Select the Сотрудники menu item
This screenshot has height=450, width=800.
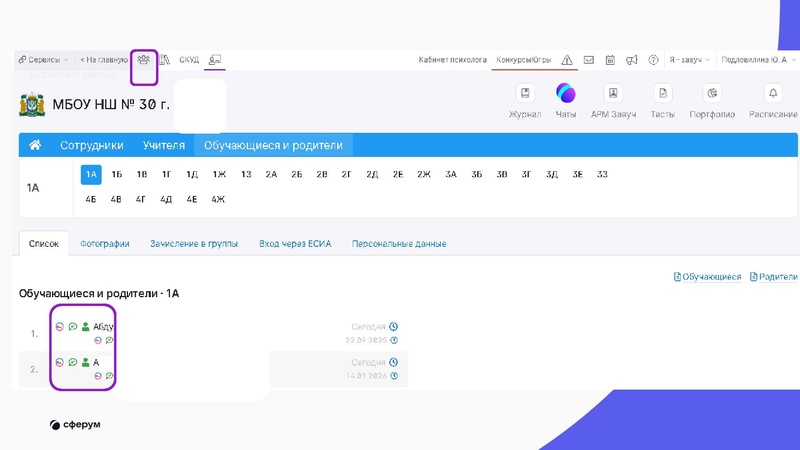pos(91,146)
